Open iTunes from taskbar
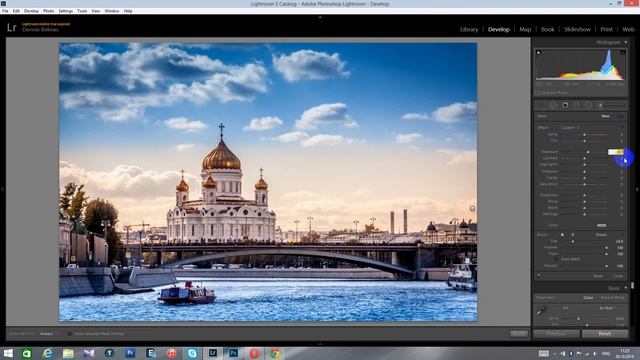 [171, 353]
